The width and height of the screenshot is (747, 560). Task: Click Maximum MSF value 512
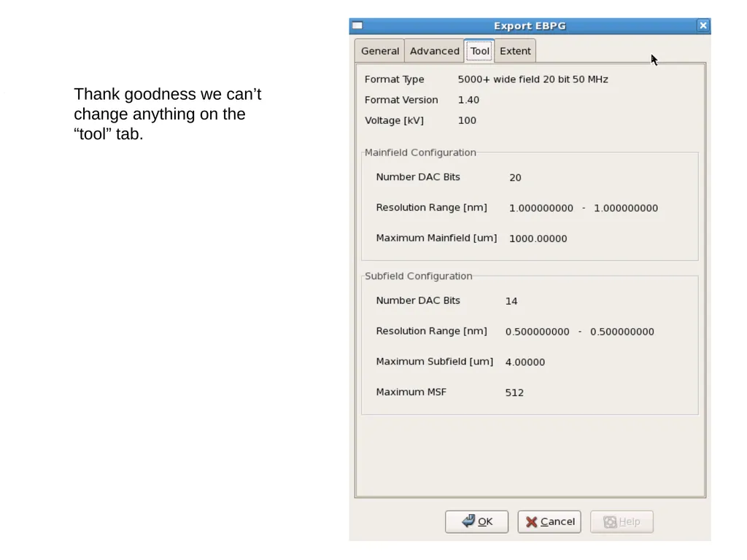coord(514,392)
